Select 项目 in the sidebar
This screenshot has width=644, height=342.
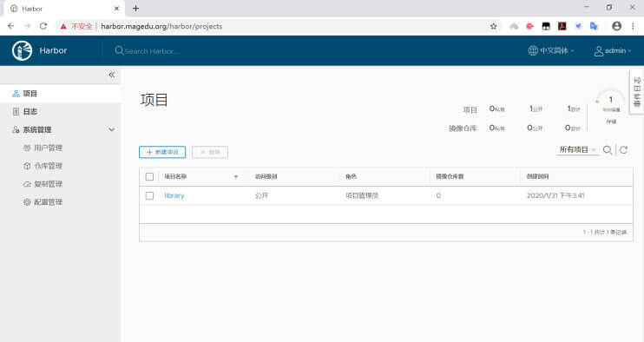(x=61, y=94)
